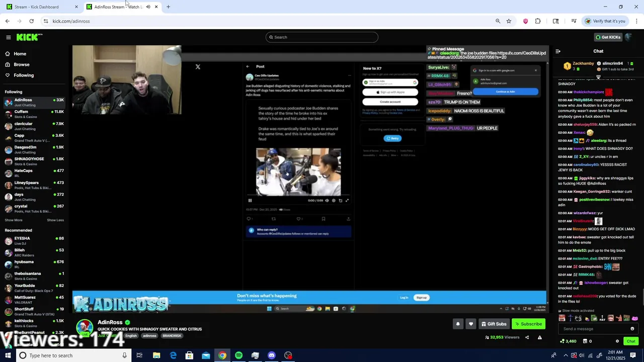Show hidden tray icons chevron
The height and width of the screenshot is (362, 644).
pos(566,355)
